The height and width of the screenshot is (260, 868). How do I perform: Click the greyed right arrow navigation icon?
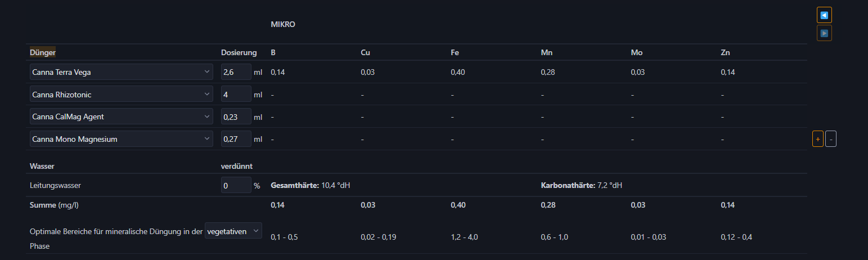pyautogui.click(x=824, y=33)
